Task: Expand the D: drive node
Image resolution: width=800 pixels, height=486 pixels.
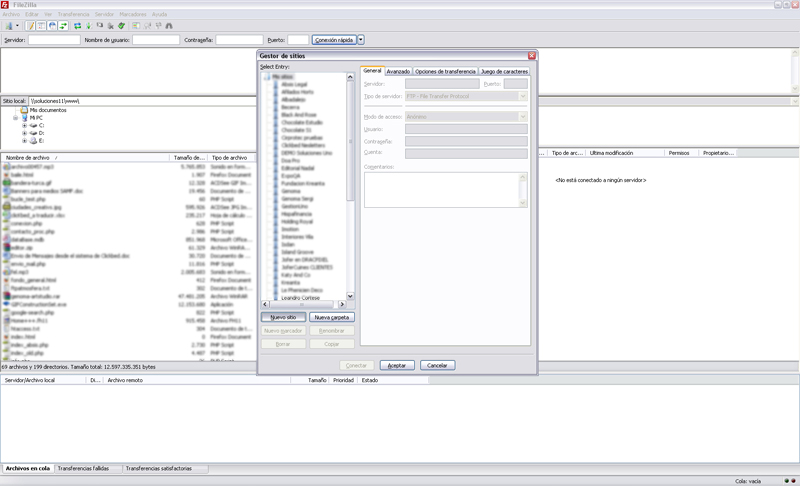Action: [24, 133]
